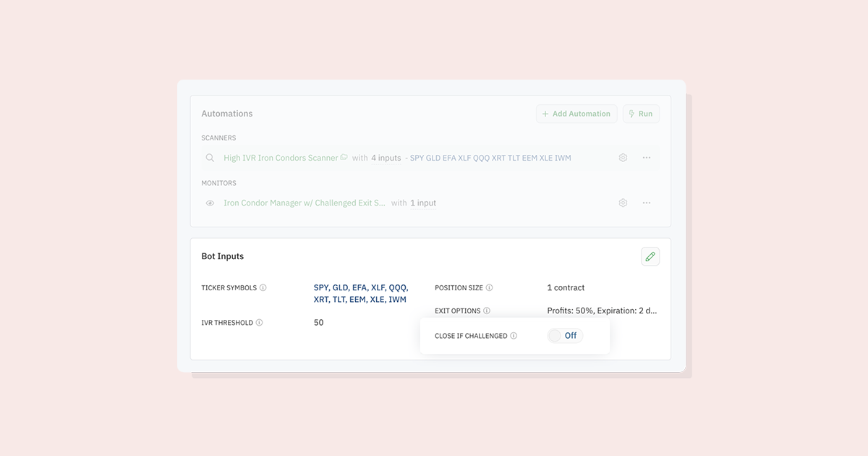
Task: Click the clone icon next to the scanner name
Action: [345, 156]
